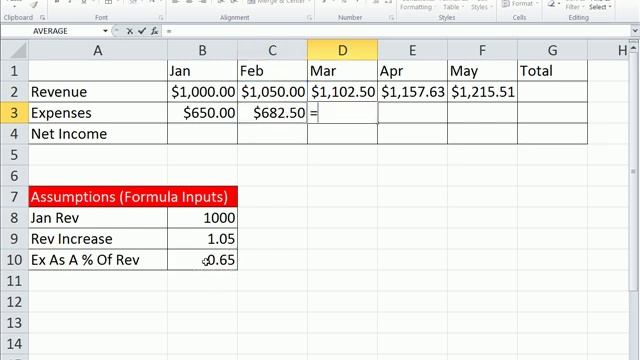Select column E header

(x=412, y=50)
